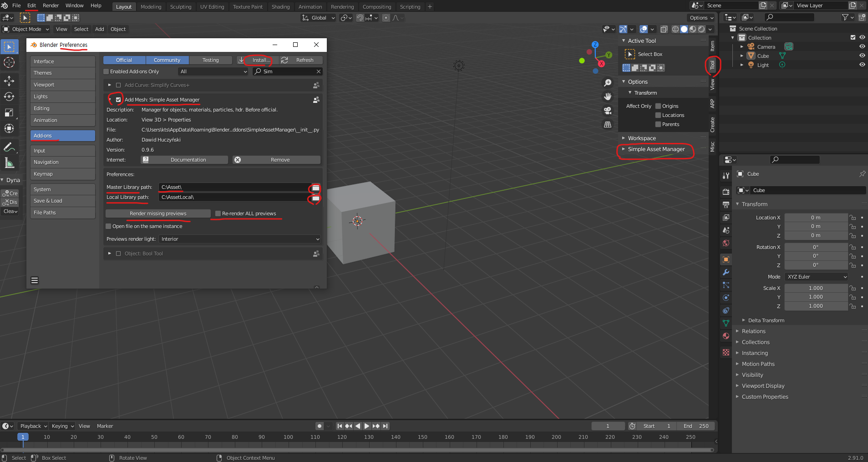Switch to Sculpting workspace tab
This screenshot has height=462, width=868.
pos(181,7)
